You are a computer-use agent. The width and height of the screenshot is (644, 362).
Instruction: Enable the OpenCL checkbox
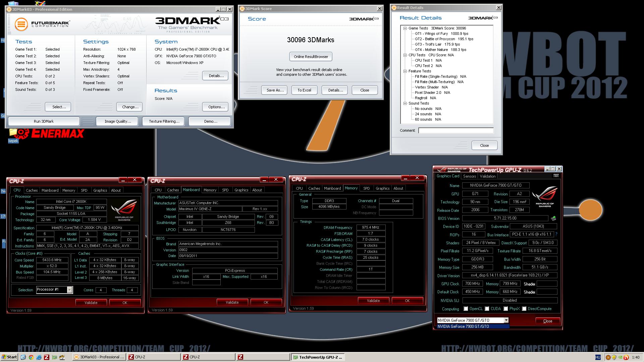coord(466,309)
